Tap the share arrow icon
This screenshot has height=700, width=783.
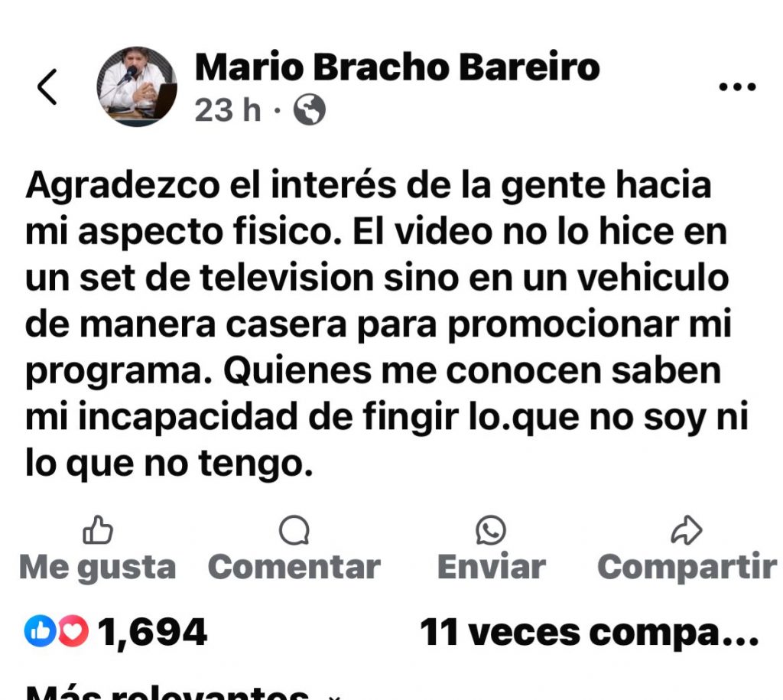pos(687,530)
